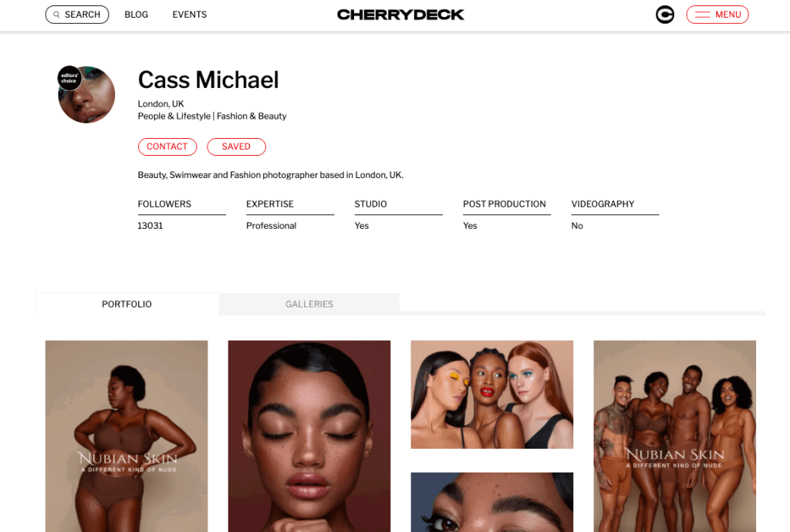The height and width of the screenshot is (532, 790).
Task: Open the MENU button
Action: click(717, 15)
